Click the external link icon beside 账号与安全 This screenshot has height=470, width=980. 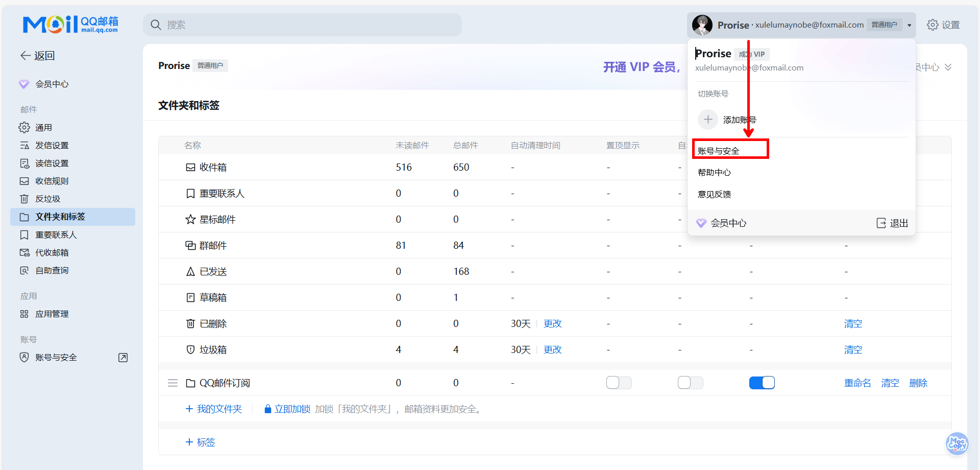[123, 358]
